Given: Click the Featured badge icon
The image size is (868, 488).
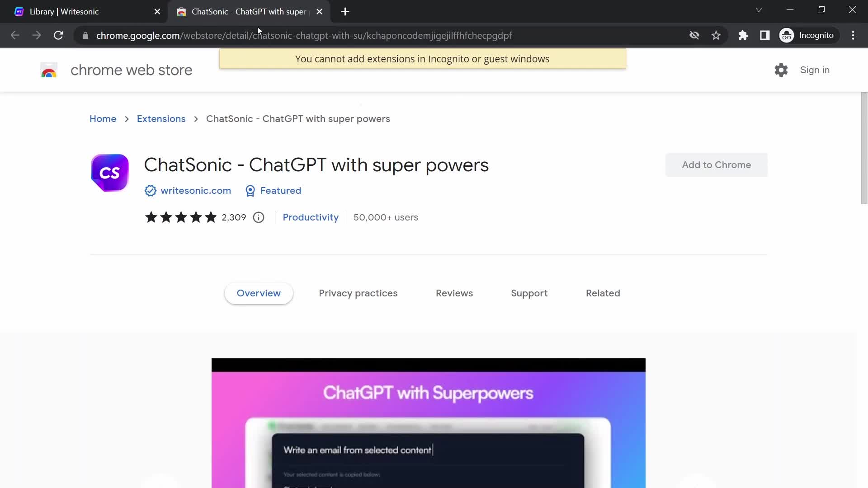Looking at the screenshot, I should pos(250,191).
